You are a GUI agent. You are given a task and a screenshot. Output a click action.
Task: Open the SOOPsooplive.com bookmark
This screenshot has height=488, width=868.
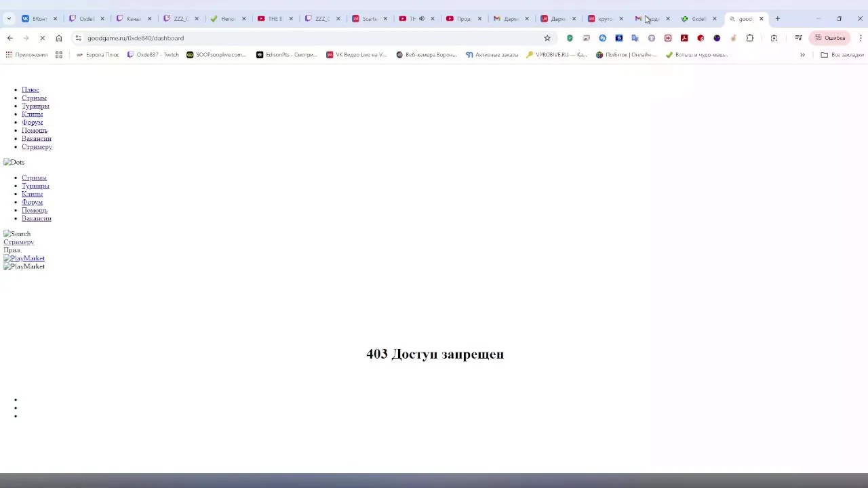point(216,55)
